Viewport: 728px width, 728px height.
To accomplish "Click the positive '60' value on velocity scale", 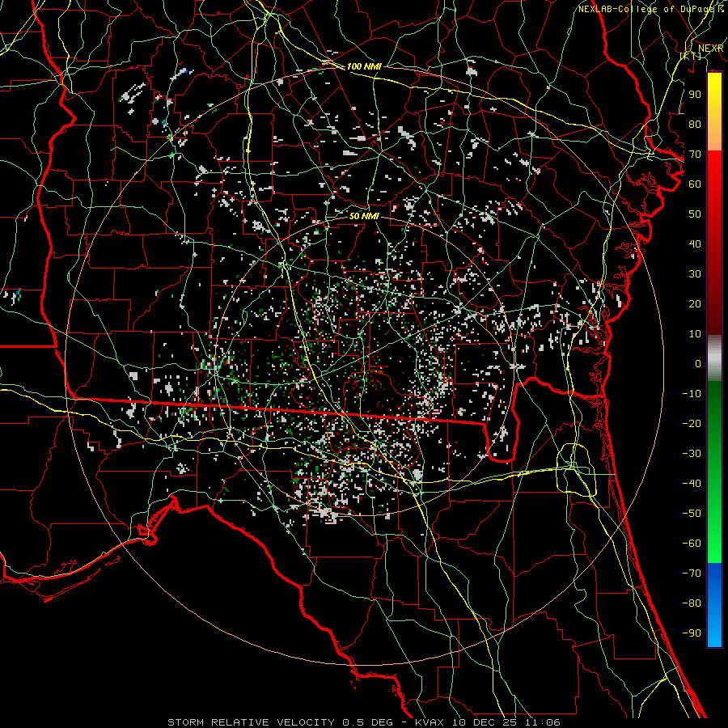I will click(x=695, y=184).
